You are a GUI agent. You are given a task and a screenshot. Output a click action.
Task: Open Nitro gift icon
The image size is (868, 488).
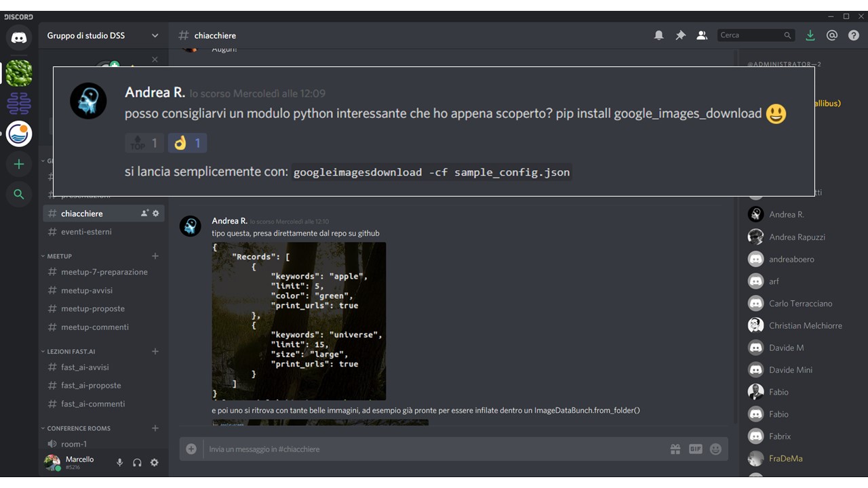[x=675, y=449]
